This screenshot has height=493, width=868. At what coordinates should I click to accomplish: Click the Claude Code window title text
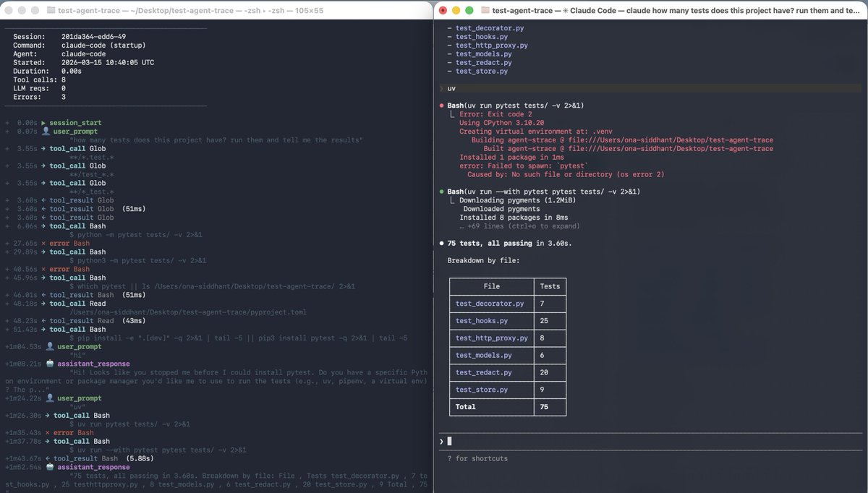click(675, 10)
